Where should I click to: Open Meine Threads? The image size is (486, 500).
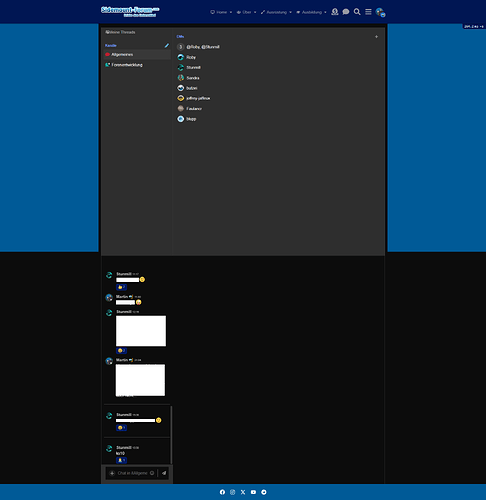pos(120,32)
